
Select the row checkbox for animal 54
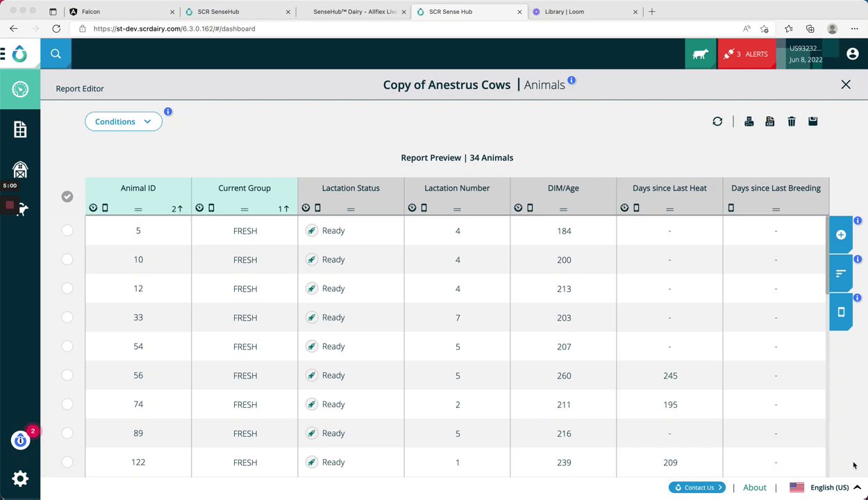(67, 346)
